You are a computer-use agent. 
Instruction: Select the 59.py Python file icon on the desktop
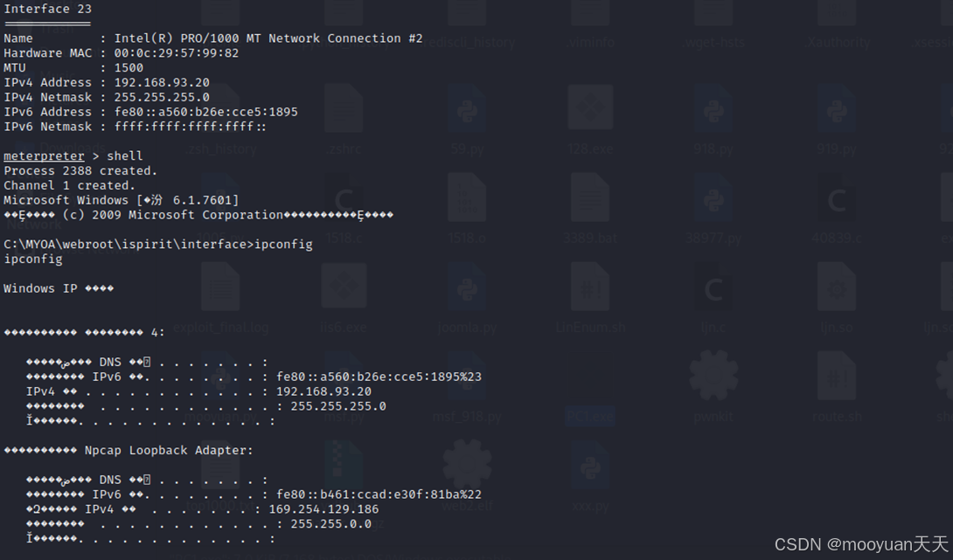(x=467, y=109)
